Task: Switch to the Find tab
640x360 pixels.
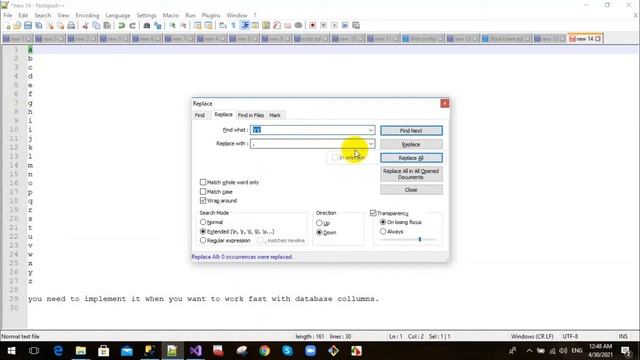Action: (200, 115)
